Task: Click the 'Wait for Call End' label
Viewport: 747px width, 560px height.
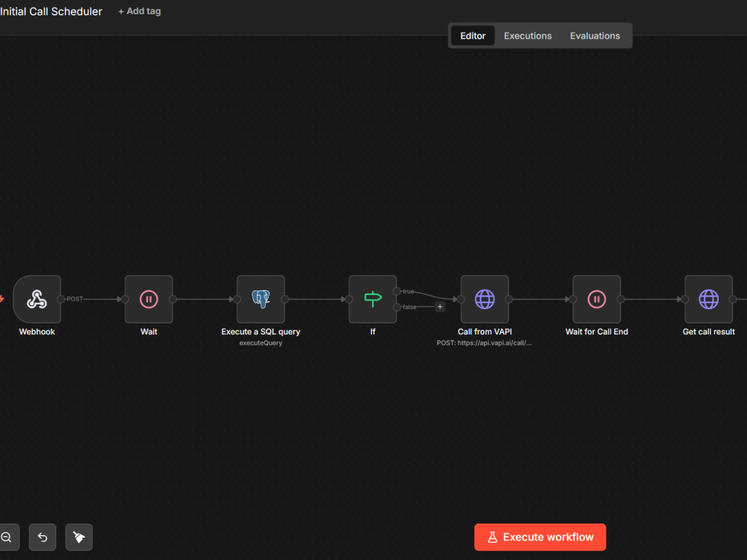Action: [596, 332]
